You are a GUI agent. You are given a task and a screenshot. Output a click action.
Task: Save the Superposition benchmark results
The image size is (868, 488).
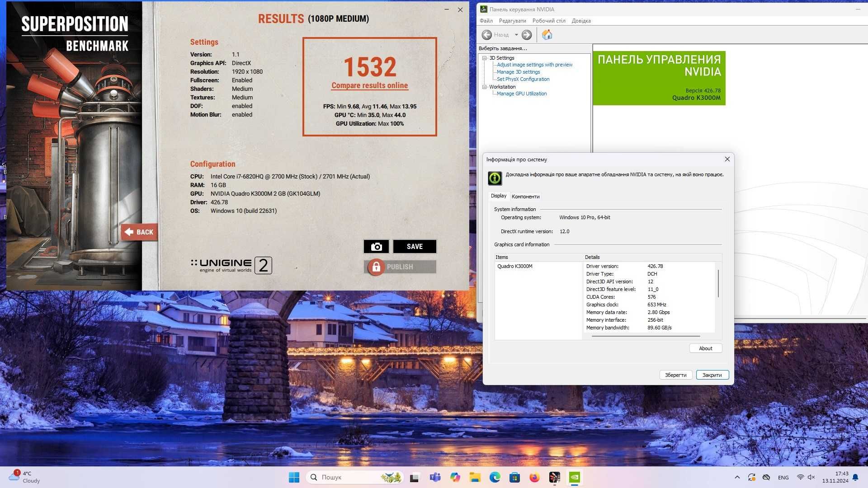click(x=415, y=246)
